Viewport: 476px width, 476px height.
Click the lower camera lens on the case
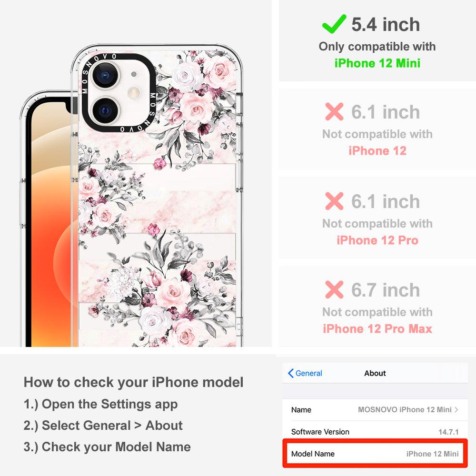[105, 110]
